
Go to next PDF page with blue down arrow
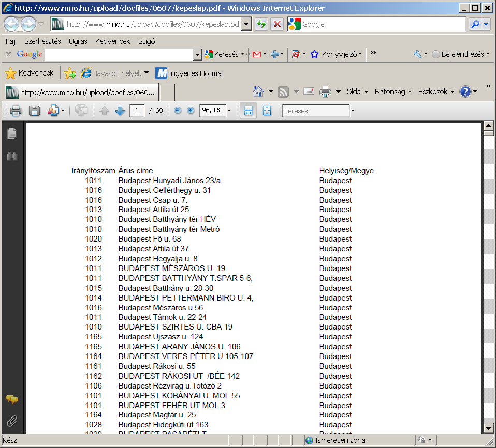pyautogui.click(x=120, y=111)
